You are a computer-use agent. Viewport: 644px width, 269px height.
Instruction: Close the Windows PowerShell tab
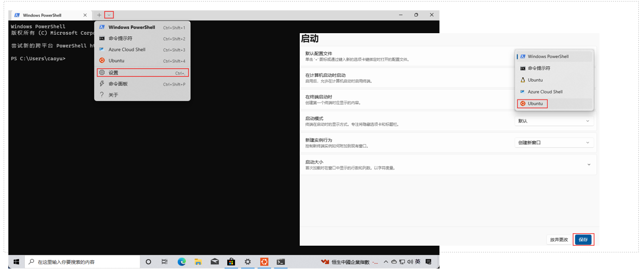[x=85, y=15]
